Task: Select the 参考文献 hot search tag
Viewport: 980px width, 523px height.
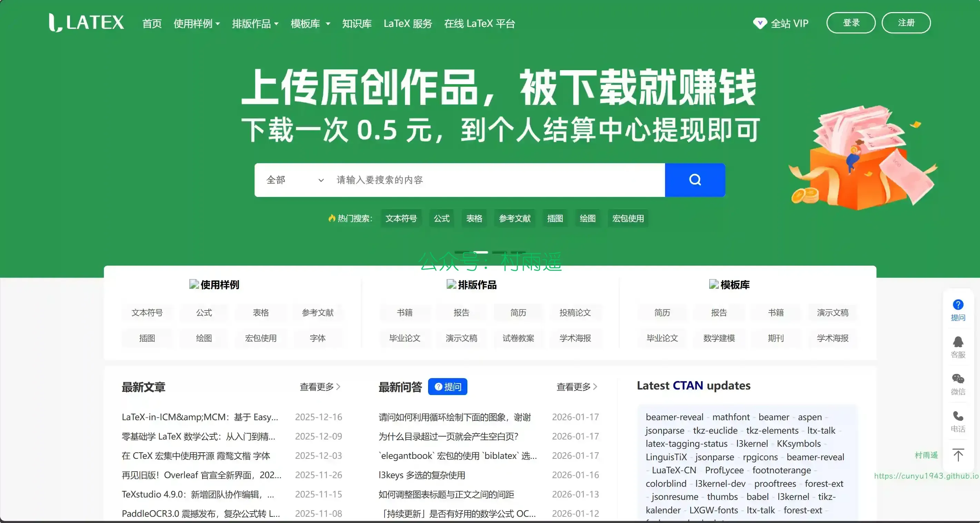Action: point(514,218)
